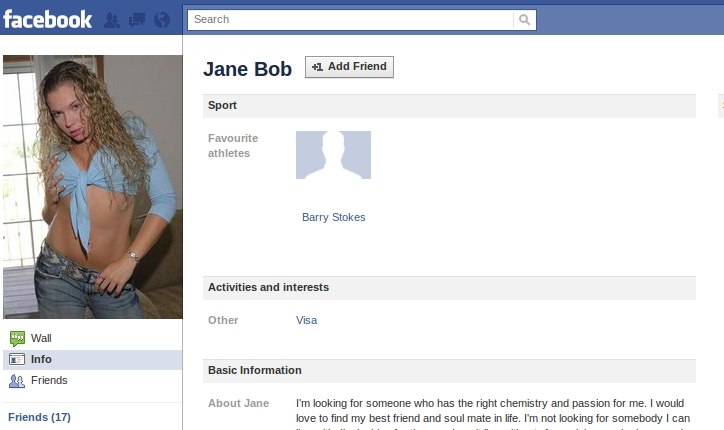
Task: Open the Friends (17) link
Action: pyautogui.click(x=39, y=417)
